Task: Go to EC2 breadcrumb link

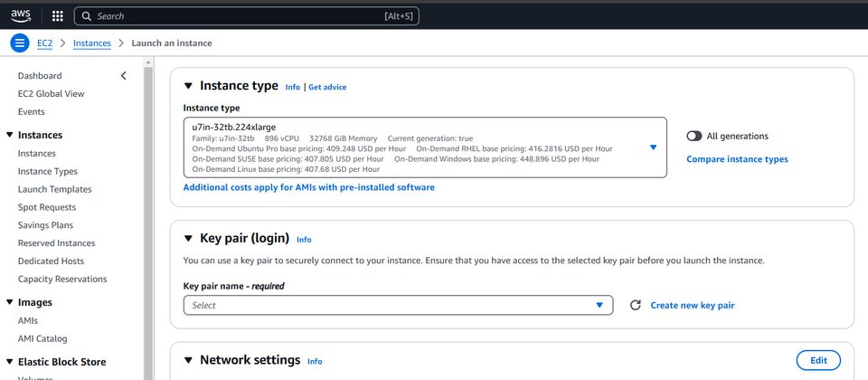Action: [x=45, y=43]
